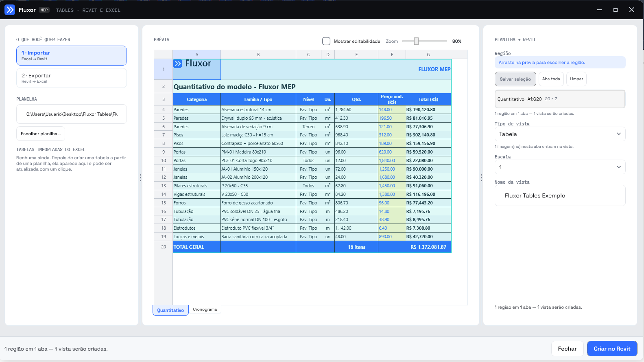Image resolution: width=644 pixels, height=362 pixels.
Task: Click row header 10 in preview
Action: point(164,160)
